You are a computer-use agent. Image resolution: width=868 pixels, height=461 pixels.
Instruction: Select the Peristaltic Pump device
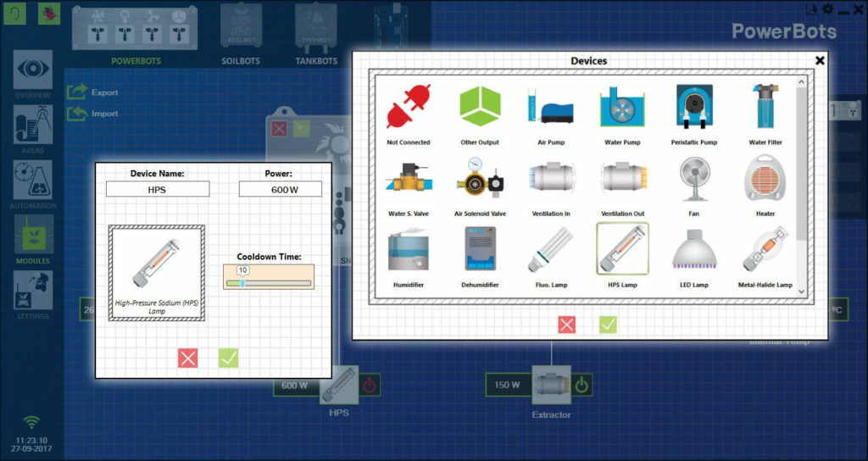click(694, 106)
